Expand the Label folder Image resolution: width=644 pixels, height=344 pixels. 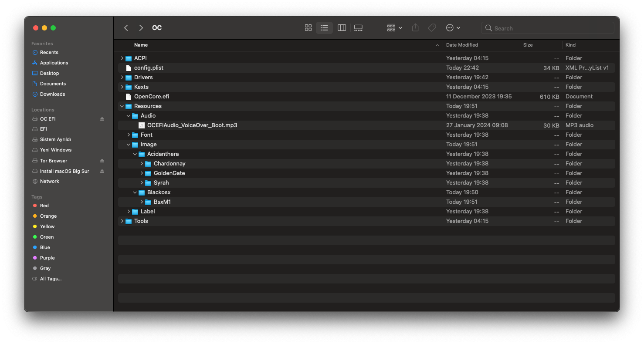click(x=129, y=211)
